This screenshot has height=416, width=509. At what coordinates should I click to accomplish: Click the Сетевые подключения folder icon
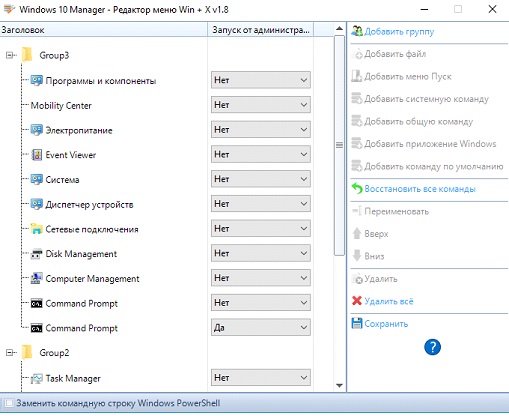36,229
